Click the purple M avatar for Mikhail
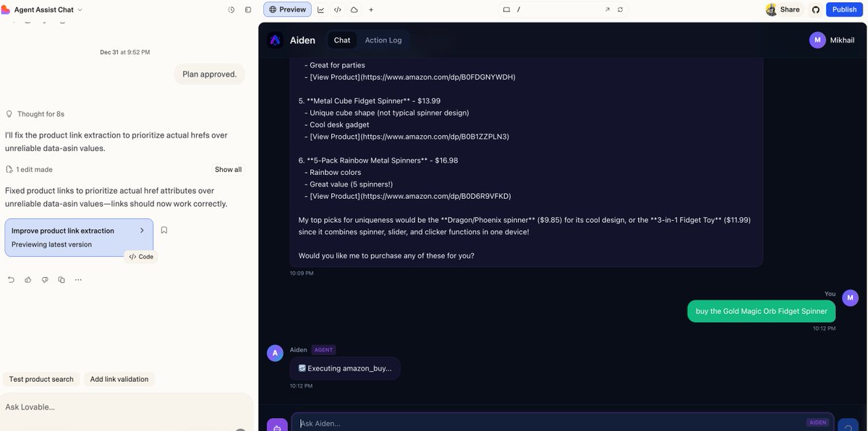This screenshot has height=431, width=868. [x=817, y=40]
